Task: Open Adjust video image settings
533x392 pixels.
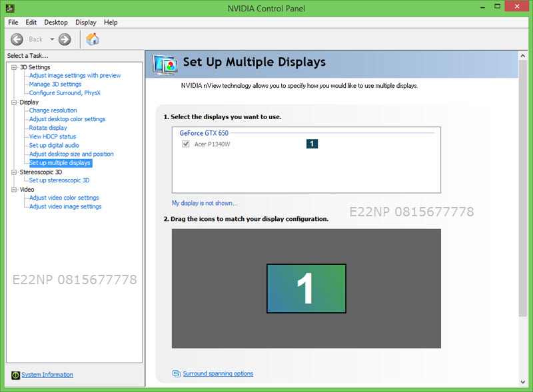Action: pyautogui.click(x=65, y=206)
